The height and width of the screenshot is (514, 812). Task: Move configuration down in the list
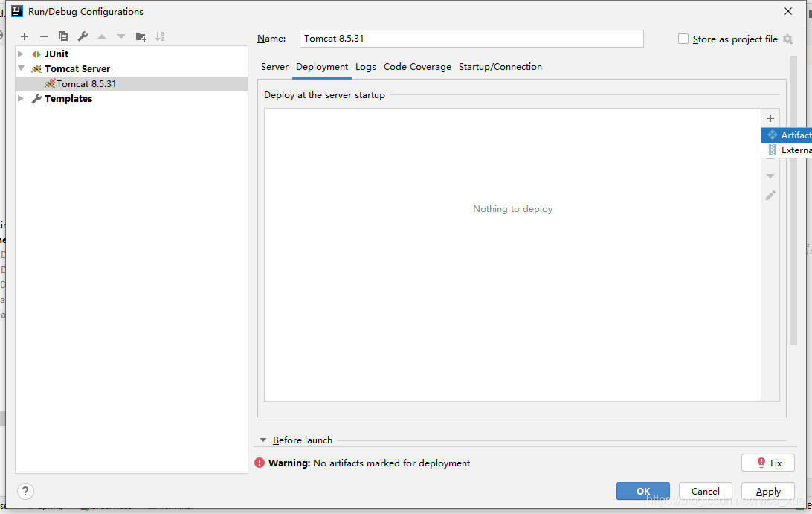tap(121, 36)
